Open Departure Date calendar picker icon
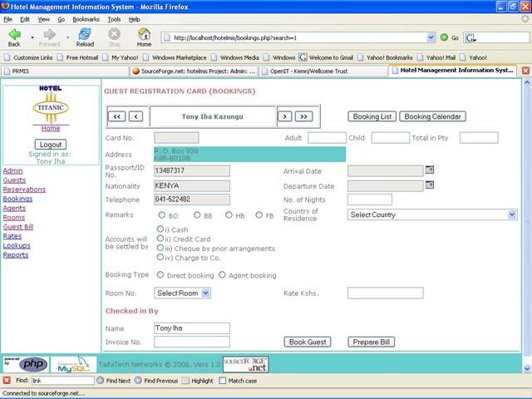This screenshot has width=532, height=399. coord(430,185)
